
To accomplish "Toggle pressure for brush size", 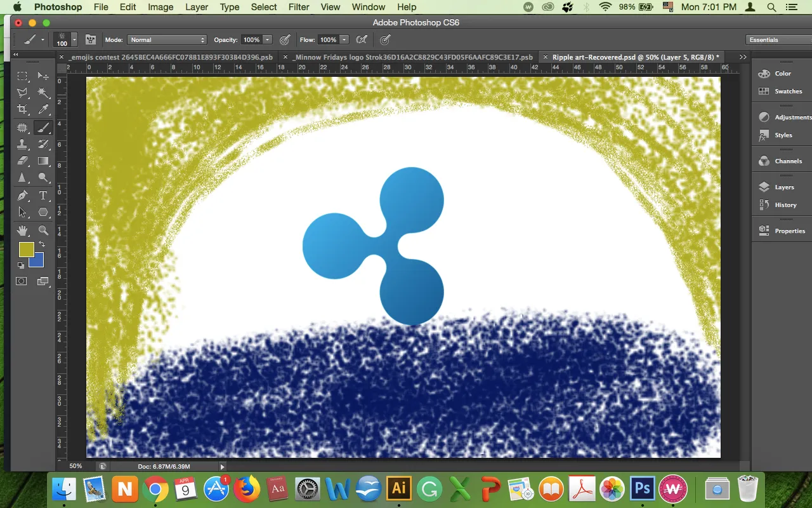I will 385,39.
